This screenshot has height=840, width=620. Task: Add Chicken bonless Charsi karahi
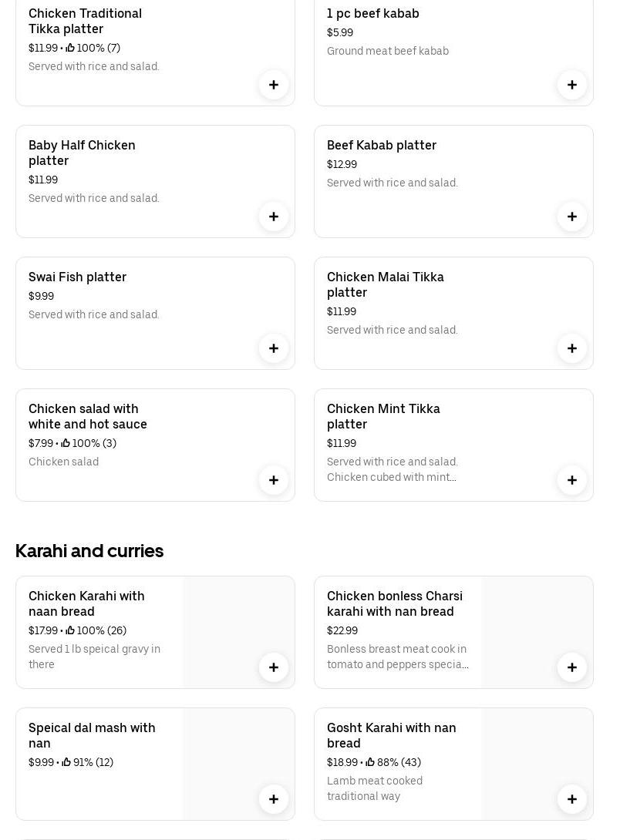[x=572, y=667]
